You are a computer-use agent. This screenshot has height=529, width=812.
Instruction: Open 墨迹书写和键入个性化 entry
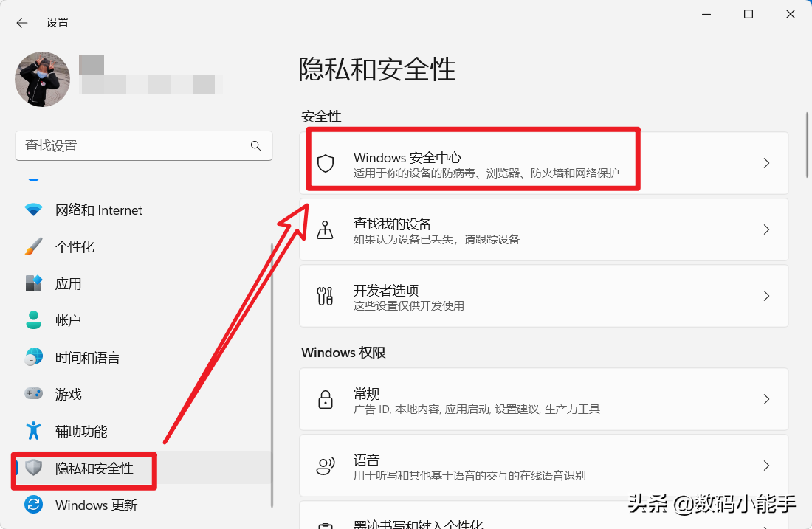(544, 515)
